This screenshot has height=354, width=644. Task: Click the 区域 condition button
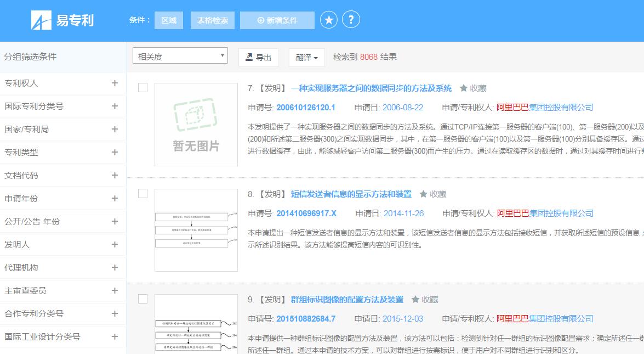coord(169,20)
